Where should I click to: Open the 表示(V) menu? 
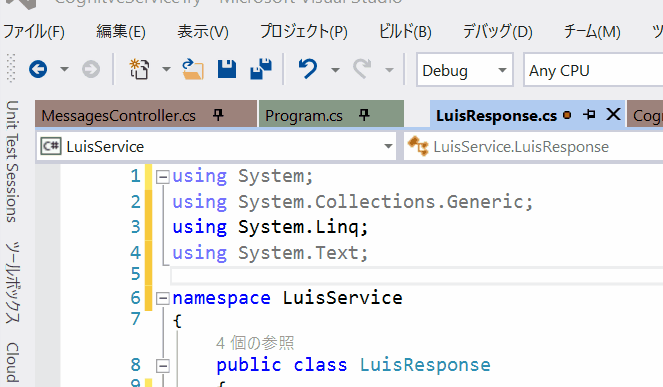point(203,32)
